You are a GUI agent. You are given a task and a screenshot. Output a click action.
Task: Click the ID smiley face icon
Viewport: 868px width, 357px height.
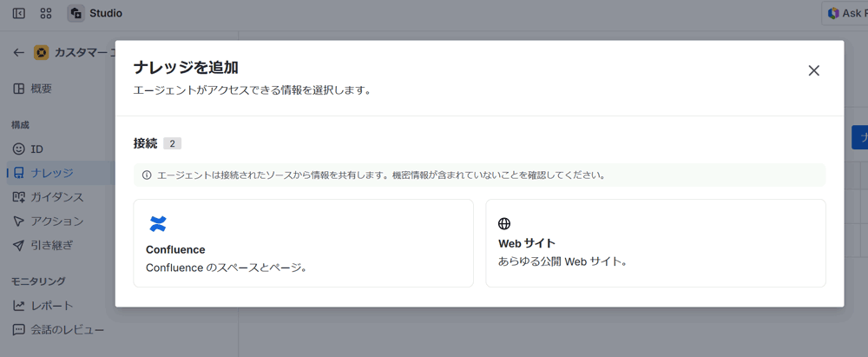[19, 149]
